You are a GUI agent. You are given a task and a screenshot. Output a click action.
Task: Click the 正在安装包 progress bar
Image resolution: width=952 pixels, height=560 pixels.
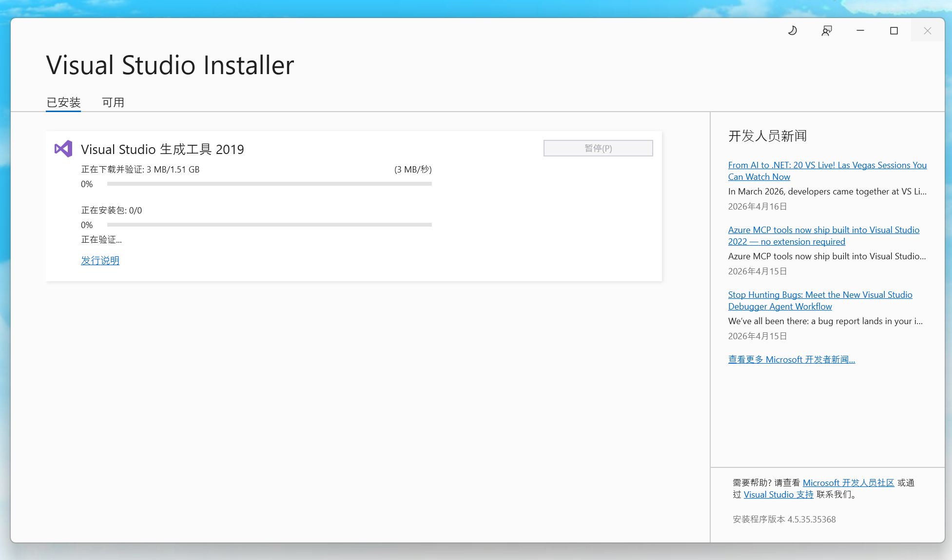(270, 225)
